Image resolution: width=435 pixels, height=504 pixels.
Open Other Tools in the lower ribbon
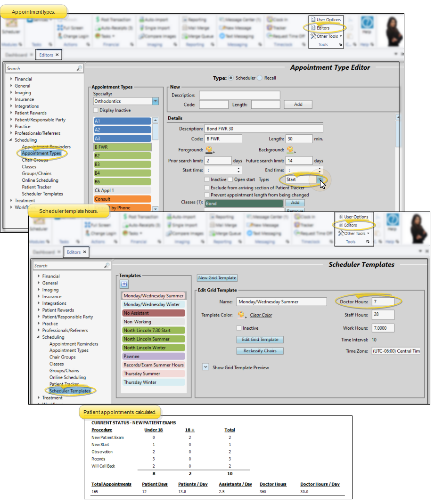pyautogui.click(x=353, y=233)
